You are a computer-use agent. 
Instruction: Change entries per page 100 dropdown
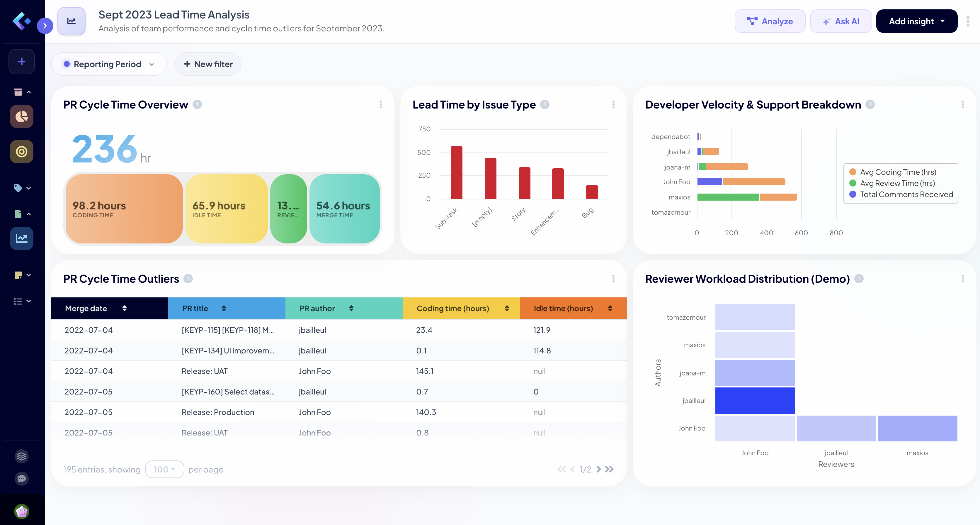[164, 469]
